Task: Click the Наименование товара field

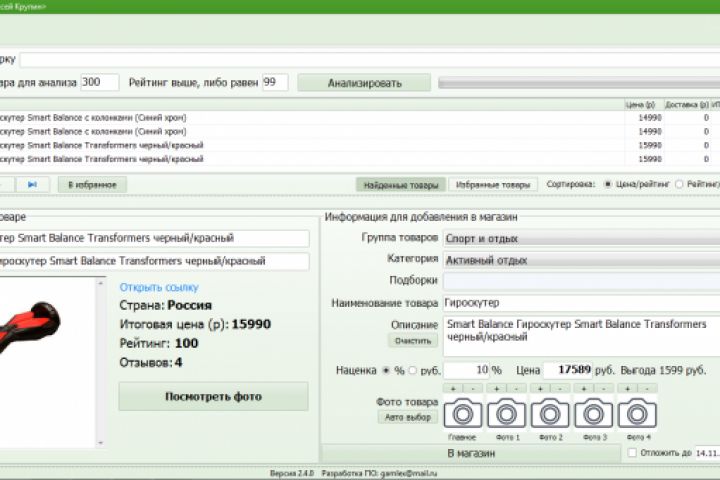Action: click(581, 303)
